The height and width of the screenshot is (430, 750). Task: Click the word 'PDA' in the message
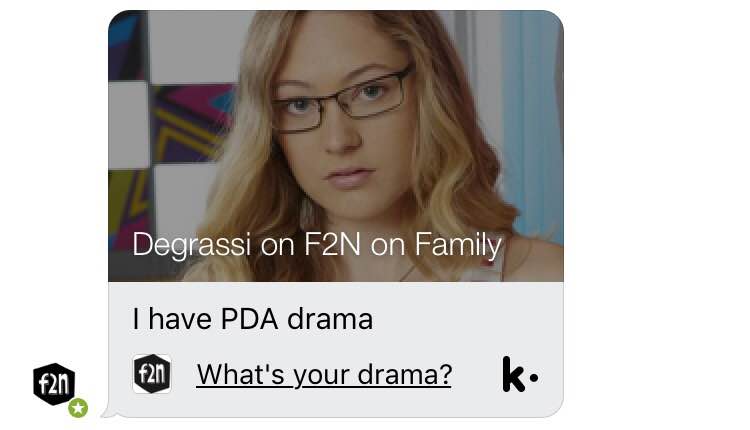[x=249, y=319]
